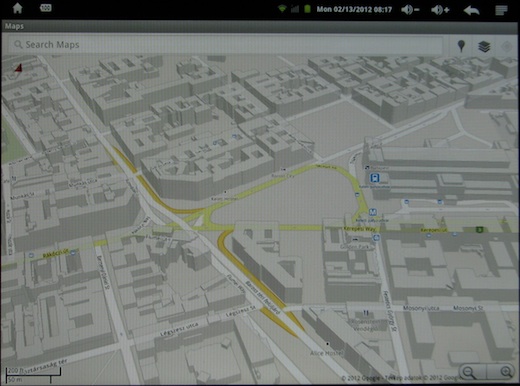Tap the My Location target icon
520x386 pixels.
point(507,46)
